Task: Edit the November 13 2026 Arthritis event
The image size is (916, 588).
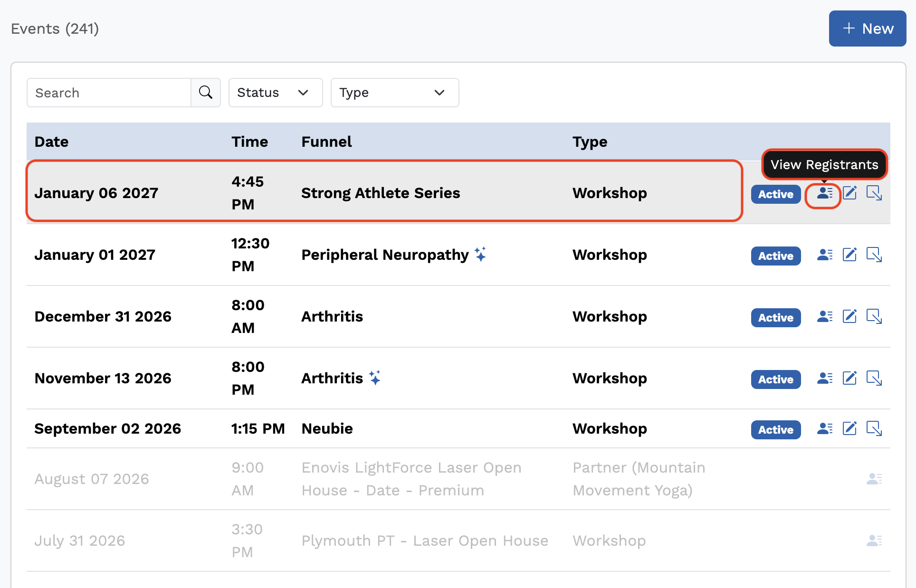Action: (x=849, y=378)
